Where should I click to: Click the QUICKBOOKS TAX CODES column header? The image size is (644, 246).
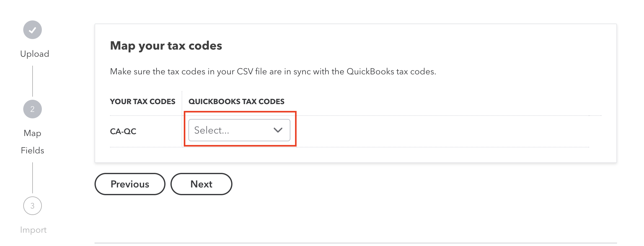point(237,101)
